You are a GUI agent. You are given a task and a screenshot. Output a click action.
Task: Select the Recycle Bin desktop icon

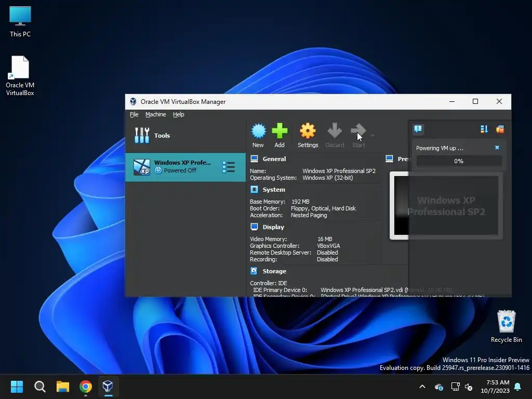point(506,326)
